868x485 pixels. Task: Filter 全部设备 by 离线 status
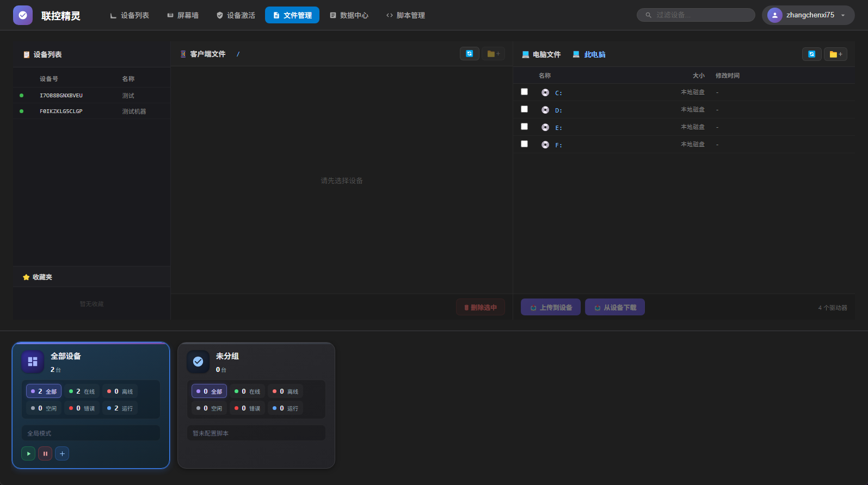pos(120,391)
